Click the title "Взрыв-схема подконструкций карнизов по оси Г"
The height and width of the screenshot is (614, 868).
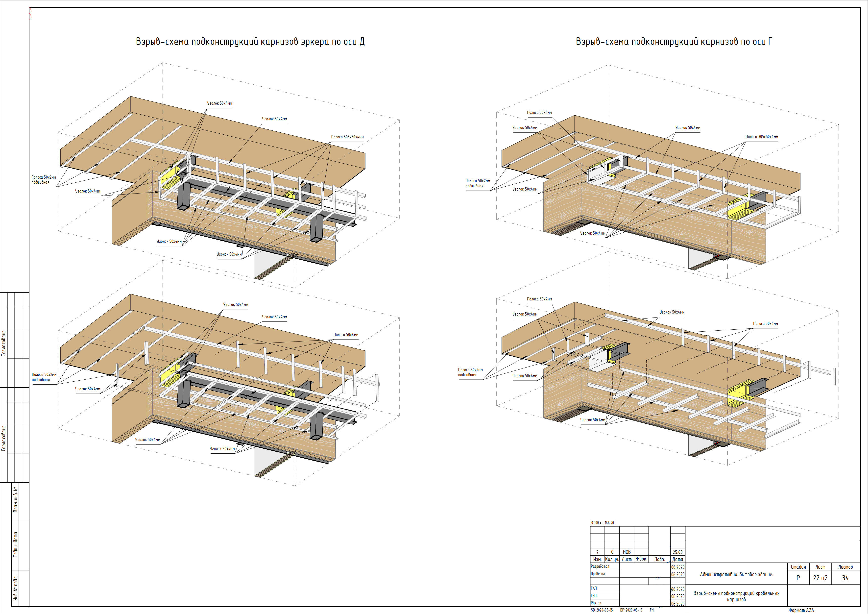(674, 41)
